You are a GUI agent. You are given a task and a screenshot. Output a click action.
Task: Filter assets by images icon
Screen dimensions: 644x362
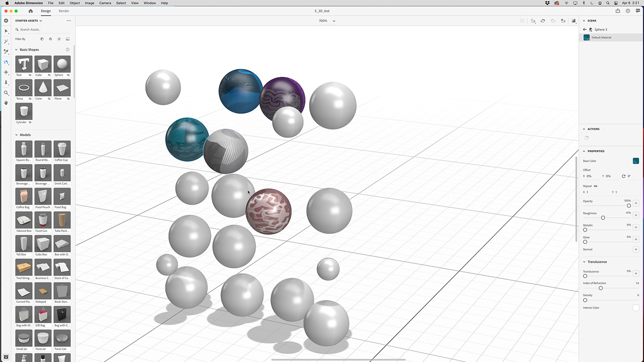point(68,39)
